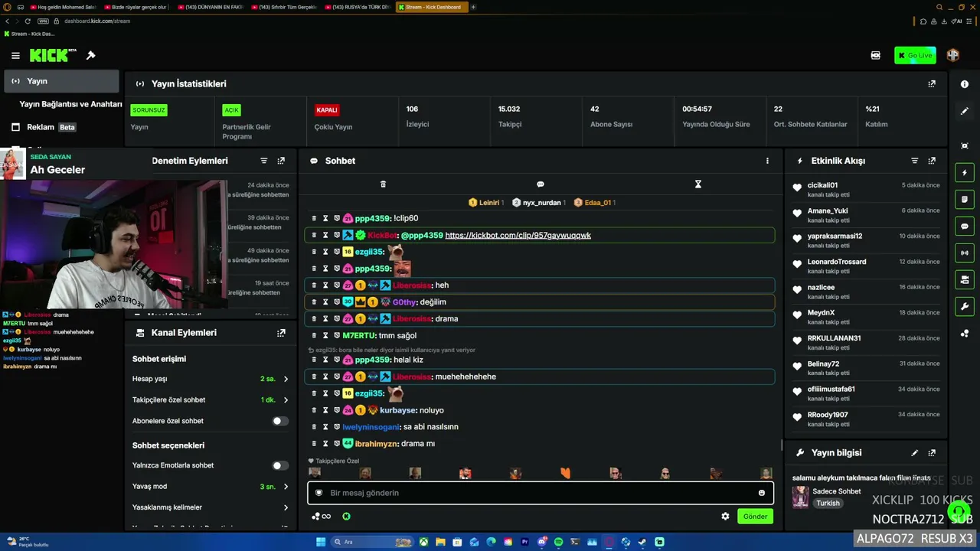Click RRoody1907 in the activity feed
This screenshot has height=551, width=980.
pyautogui.click(x=828, y=415)
